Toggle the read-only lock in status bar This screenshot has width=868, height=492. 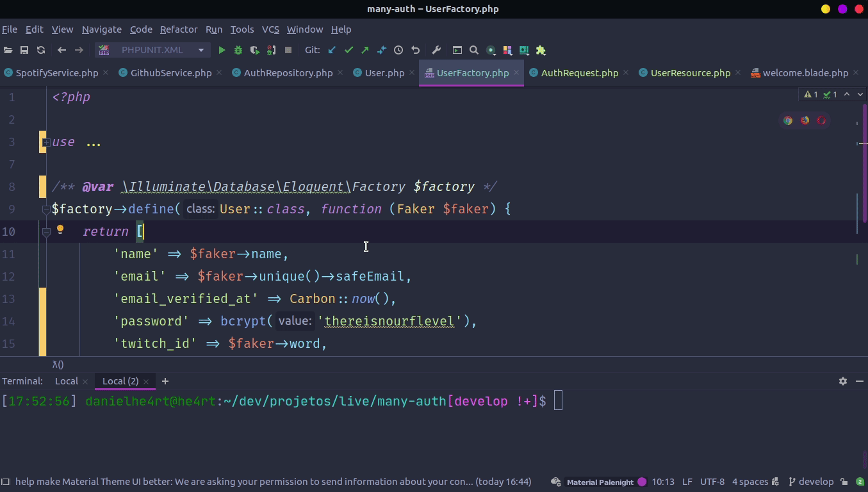844,482
